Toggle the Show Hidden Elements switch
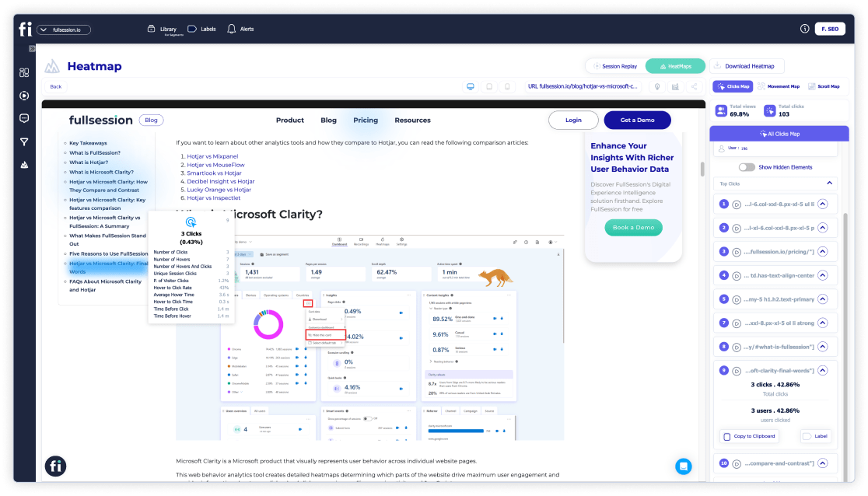Screen dimensions: 868x496 tap(747, 167)
